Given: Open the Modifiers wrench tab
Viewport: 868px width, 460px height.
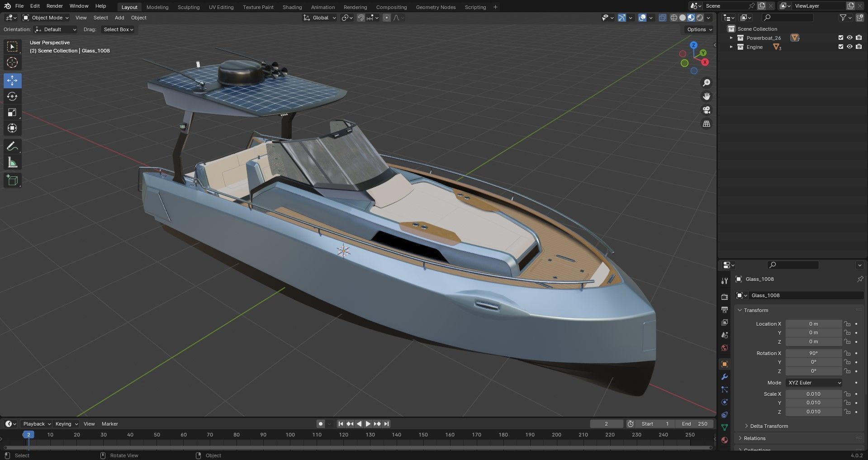Looking at the screenshot, I should 724,377.
